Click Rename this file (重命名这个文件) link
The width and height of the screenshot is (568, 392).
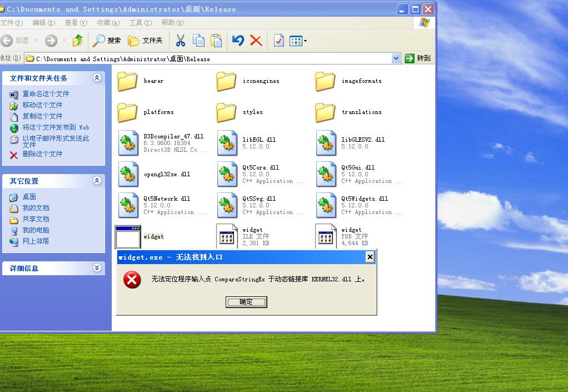pyautogui.click(x=46, y=94)
